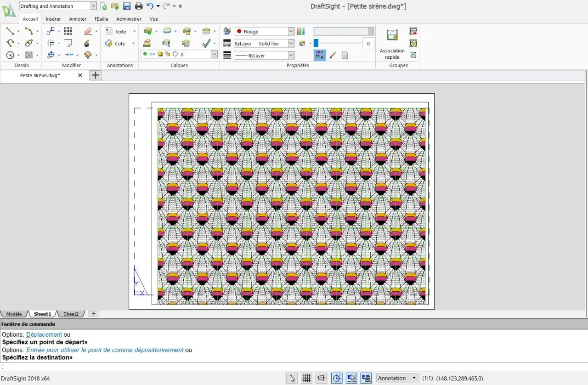Open the Drafting and Annotation workspace dropdown

click(x=94, y=6)
